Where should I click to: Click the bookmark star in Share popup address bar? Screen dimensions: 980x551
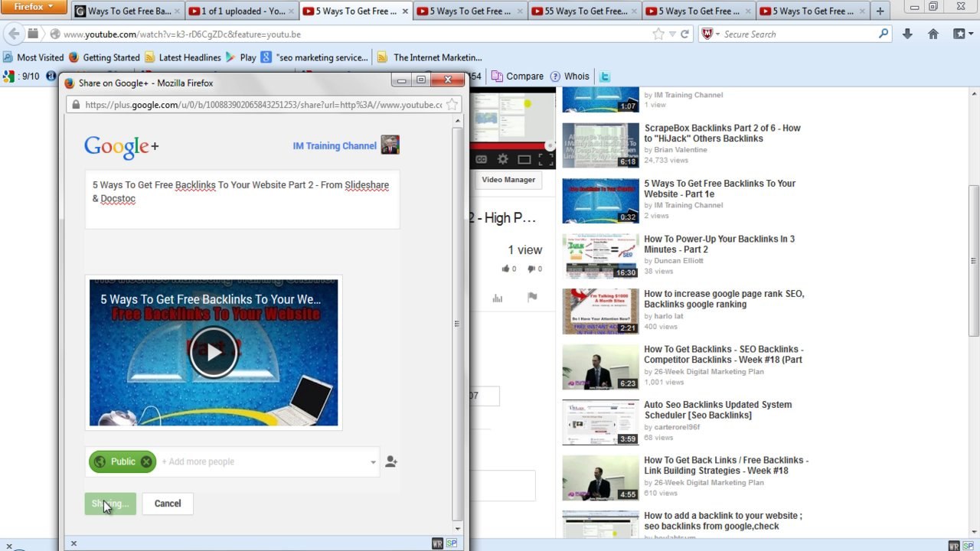[x=452, y=105]
